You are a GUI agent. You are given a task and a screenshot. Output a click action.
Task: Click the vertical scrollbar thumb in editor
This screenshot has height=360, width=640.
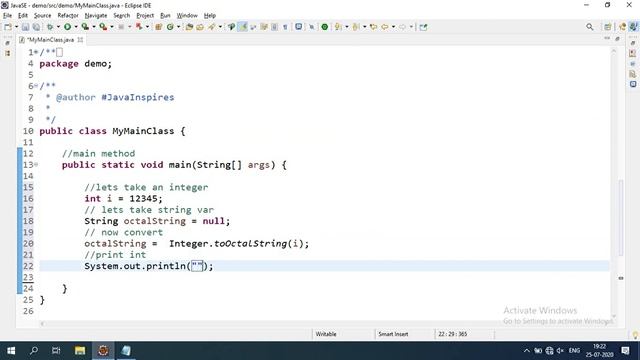click(x=621, y=218)
